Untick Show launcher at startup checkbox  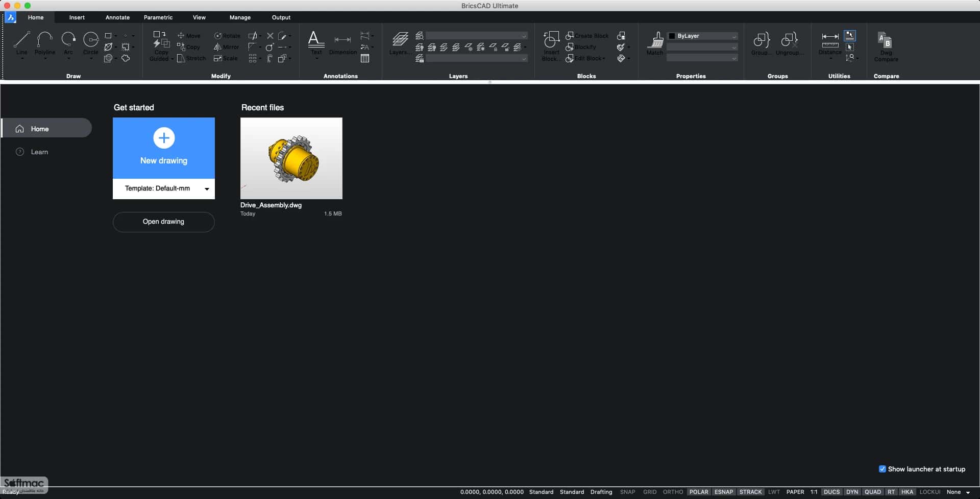(x=882, y=469)
